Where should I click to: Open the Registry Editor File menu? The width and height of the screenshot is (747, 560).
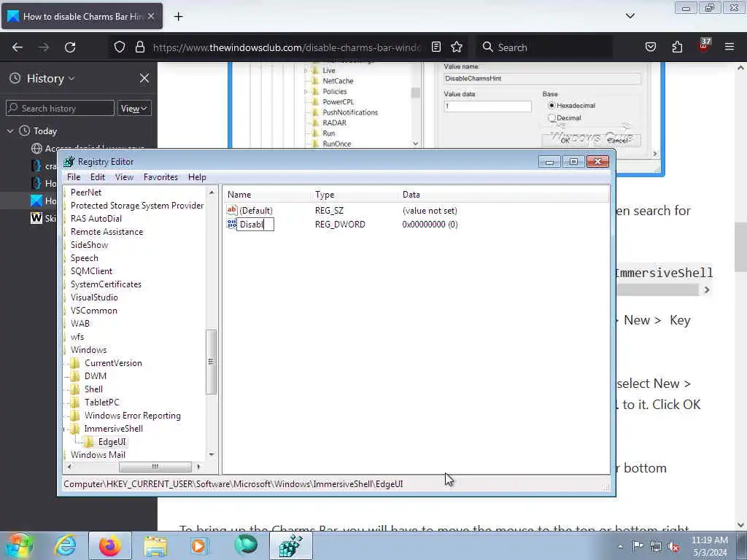[x=74, y=176]
